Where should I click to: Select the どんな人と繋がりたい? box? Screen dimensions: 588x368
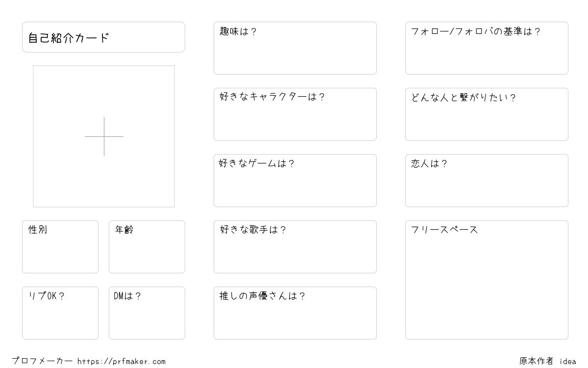(x=487, y=114)
